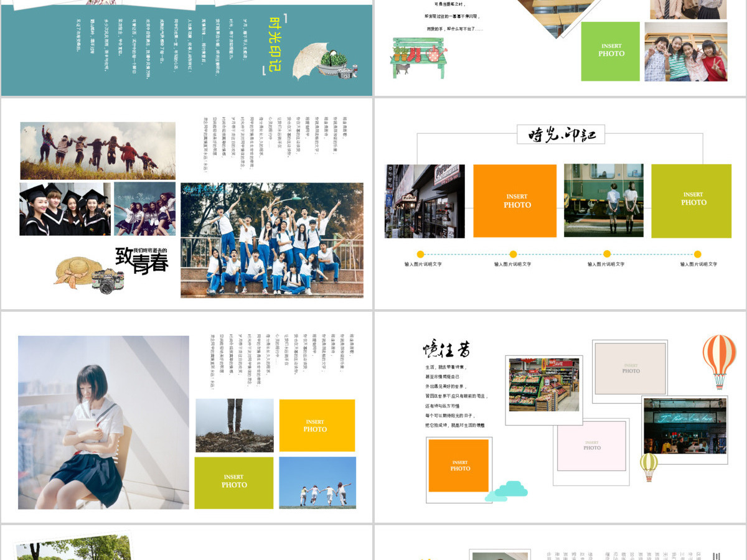Select caption 输入图片说明文字 under the train photo
This screenshot has height=560, width=747.
[x=606, y=264]
